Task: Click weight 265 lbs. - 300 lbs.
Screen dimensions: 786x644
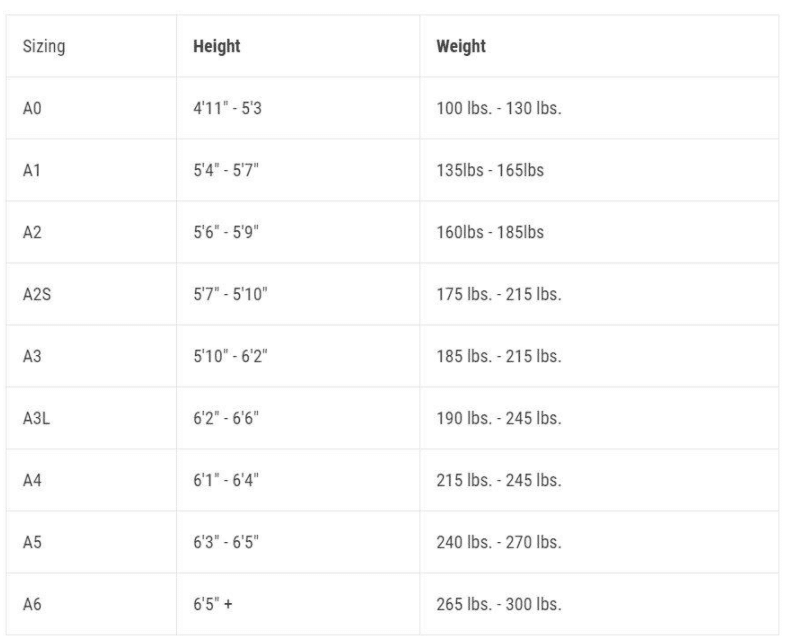Action: coord(498,604)
